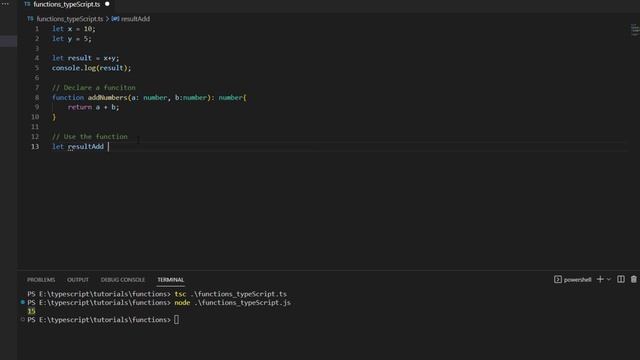This screenshot has width=640, height=360.
Task: Click the resultAdd variable on line 13
Action: click(x=86, y=147)
